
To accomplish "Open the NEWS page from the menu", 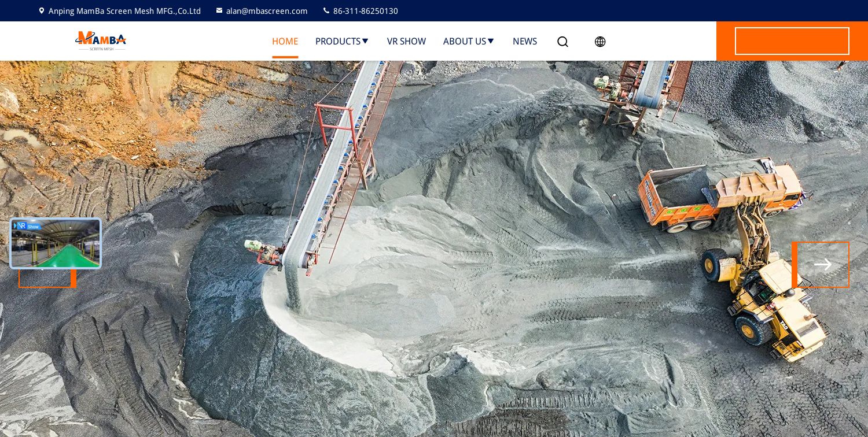I will tap(525, 41).
